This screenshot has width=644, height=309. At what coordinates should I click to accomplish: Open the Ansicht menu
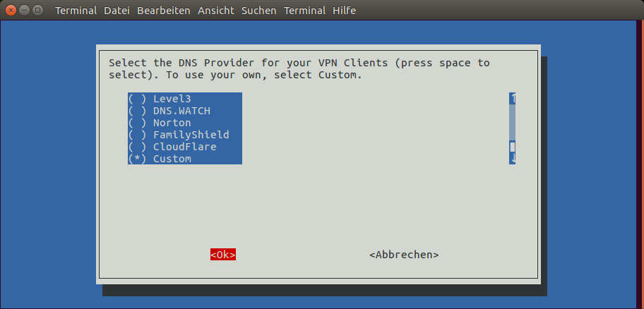tap(216, 11)
